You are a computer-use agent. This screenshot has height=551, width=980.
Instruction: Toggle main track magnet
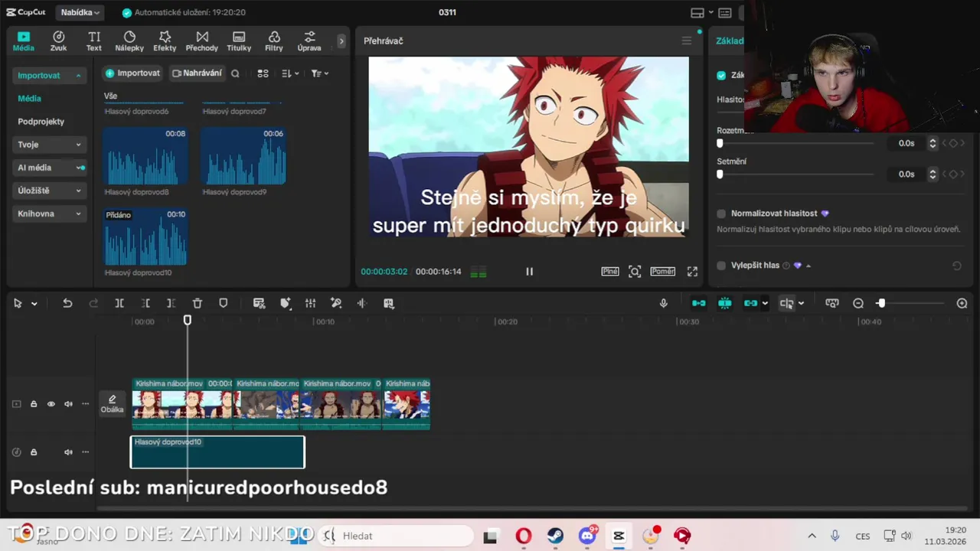699,304
